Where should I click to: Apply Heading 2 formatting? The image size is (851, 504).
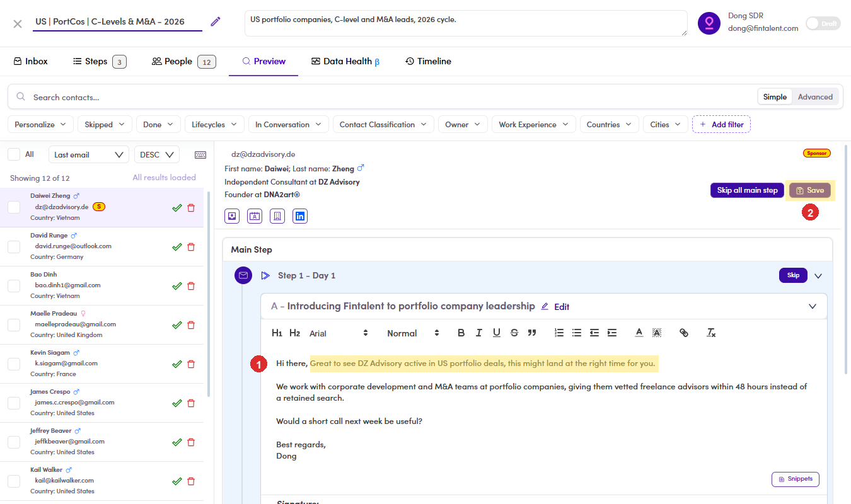click(294, 333)
